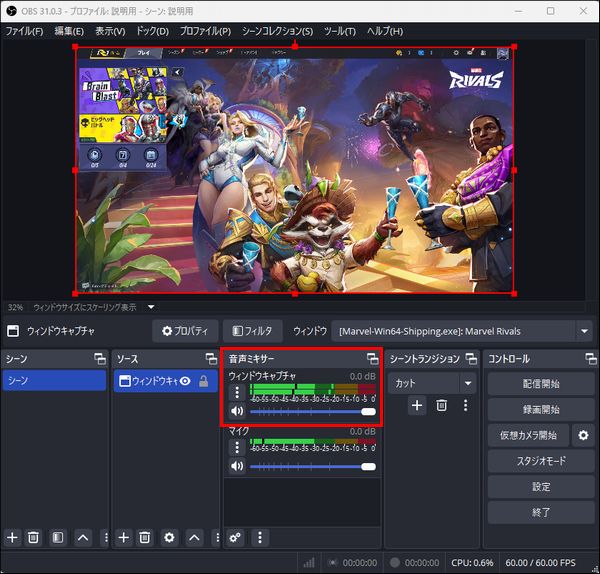Screen dimensions: 600x574
Task: Click the プロパティ button
Action: [x=185, y=331]
